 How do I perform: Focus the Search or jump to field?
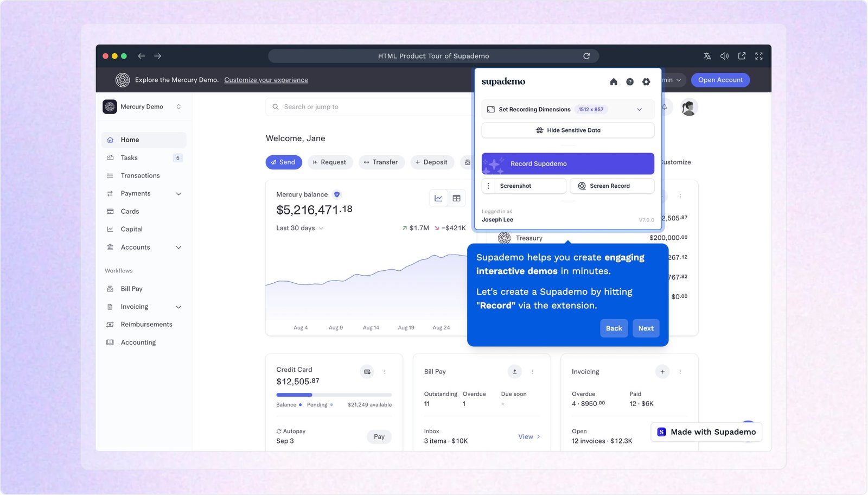pyautogui.click(x=369, y=107)
